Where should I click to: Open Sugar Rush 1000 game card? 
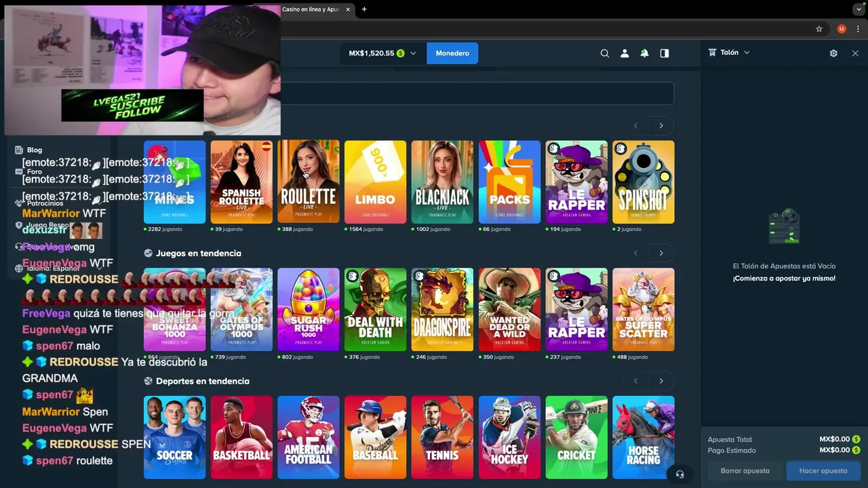coord(309,310)
